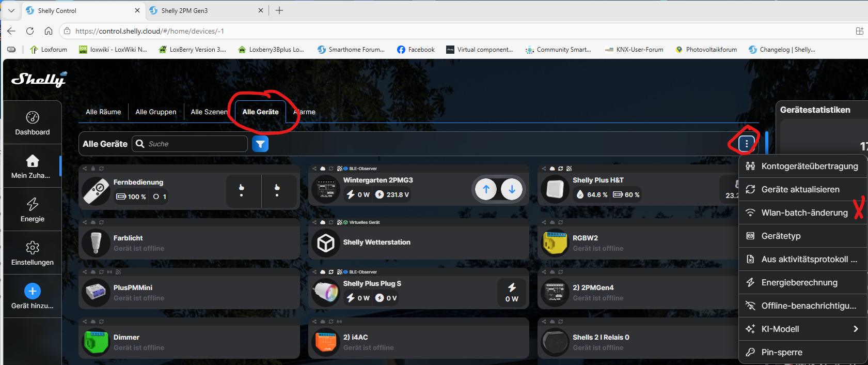The height and width of the screenshot is (365, 868).
Task: Click the second Fernbedienung push button
Action: pos(277,190)
